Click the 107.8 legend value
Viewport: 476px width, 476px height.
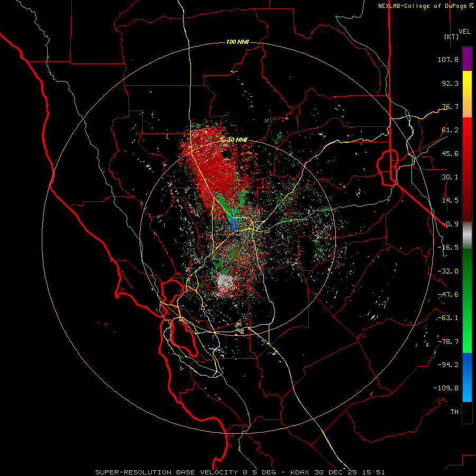pyautogui.click(x=448, y=59)
